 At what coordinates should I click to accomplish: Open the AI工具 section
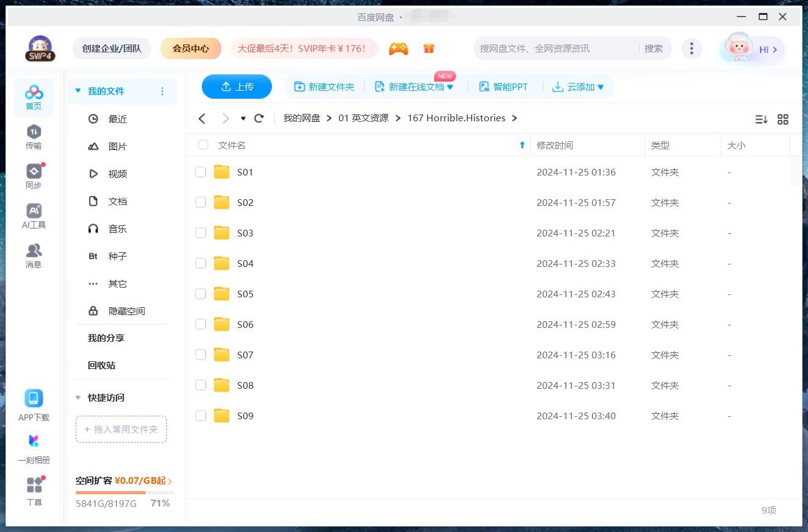click(x=34, y=215)
